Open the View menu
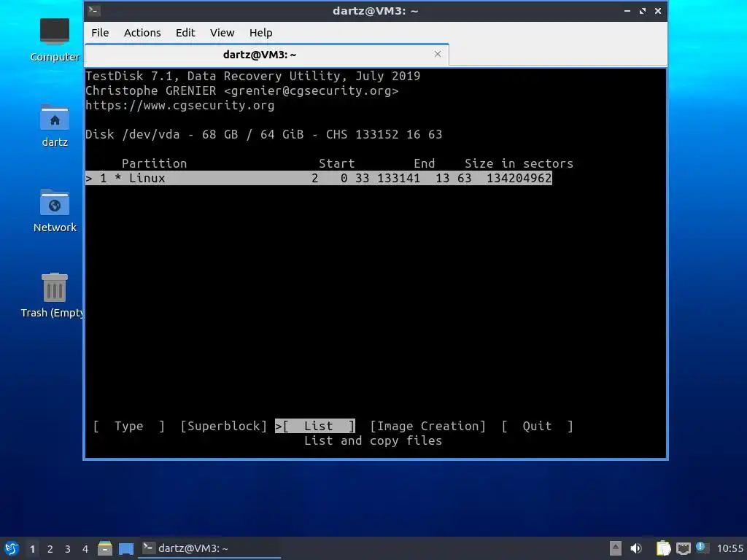 tap(222, 33)
